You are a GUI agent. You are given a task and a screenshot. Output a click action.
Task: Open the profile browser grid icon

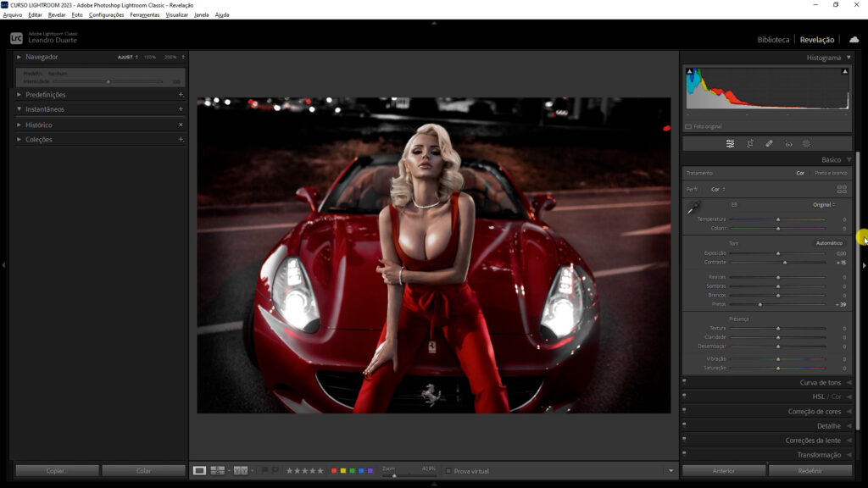pos(842,189)
